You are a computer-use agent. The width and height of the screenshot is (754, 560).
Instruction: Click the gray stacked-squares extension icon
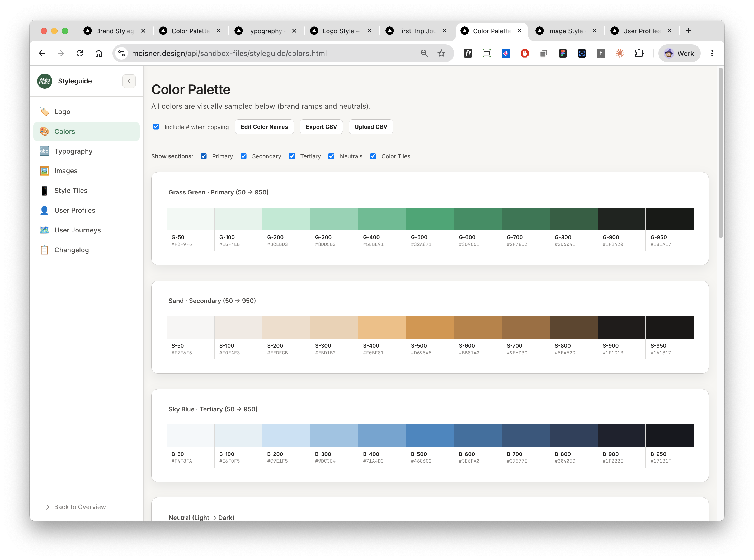[544, 53]
